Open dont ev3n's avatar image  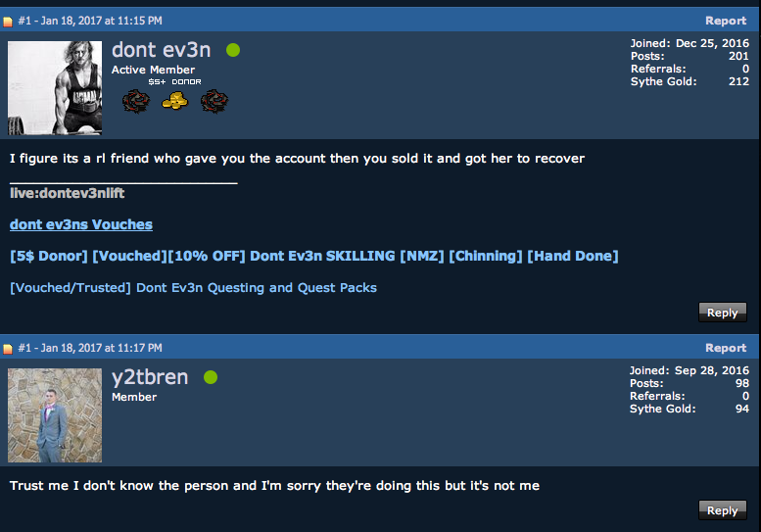pyautogui.click(x=55, y=88)
